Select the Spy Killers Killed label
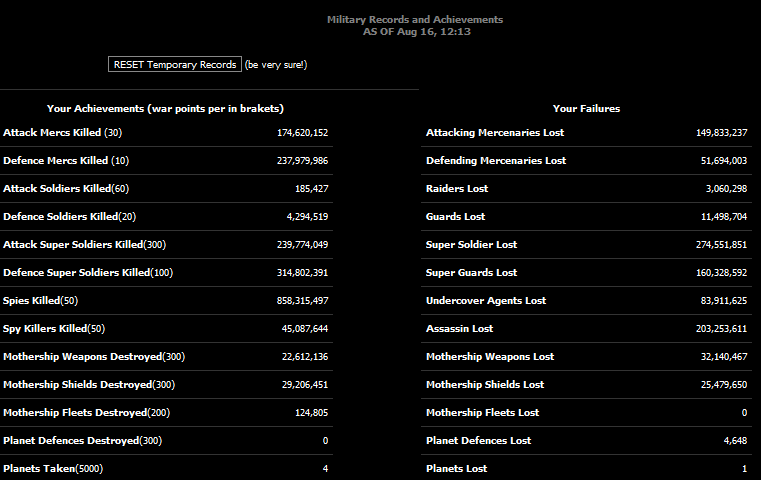This screenshot has height=480, width=761. 54,328
